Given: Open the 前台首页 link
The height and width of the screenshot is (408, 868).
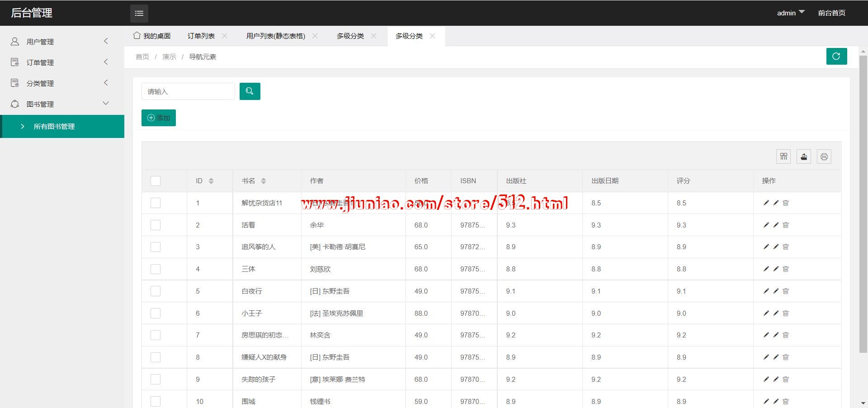Looking at the screenshot, I should click(x=831, y=13).
